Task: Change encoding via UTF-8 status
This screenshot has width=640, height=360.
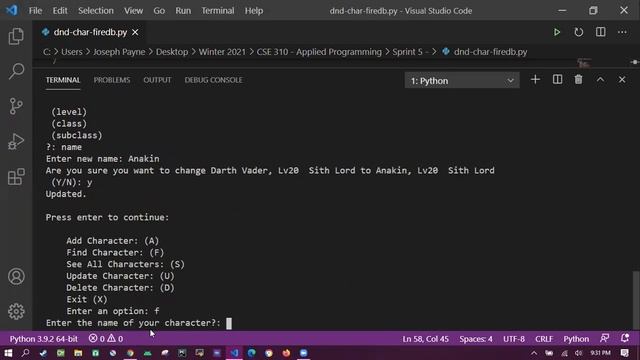Action: click(x=514, y=339)
